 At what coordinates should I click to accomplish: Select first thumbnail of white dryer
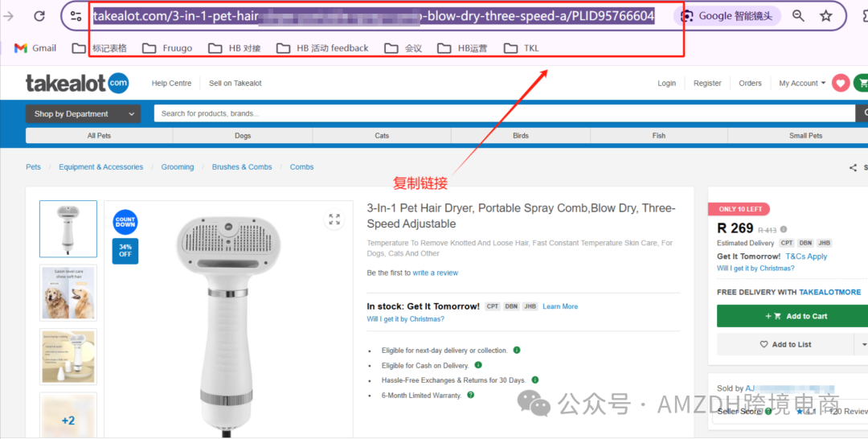tap(68, 228)
